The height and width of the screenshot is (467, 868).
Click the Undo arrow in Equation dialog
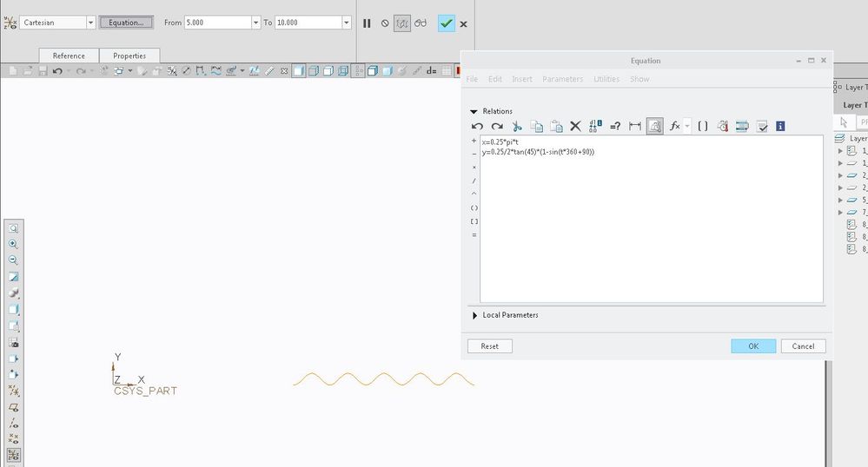(x=477, y=126)
